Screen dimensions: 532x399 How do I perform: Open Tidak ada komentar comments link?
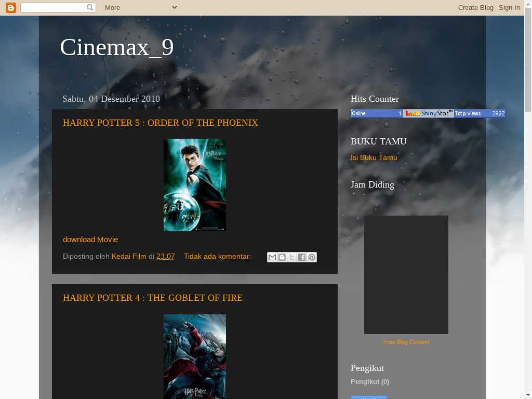point(218,257)
